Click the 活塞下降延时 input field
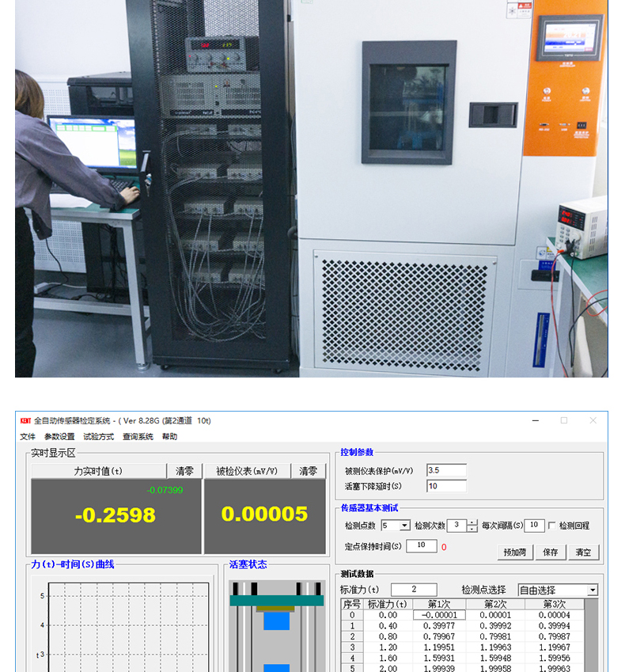625x672 pixels. (446, 486)
